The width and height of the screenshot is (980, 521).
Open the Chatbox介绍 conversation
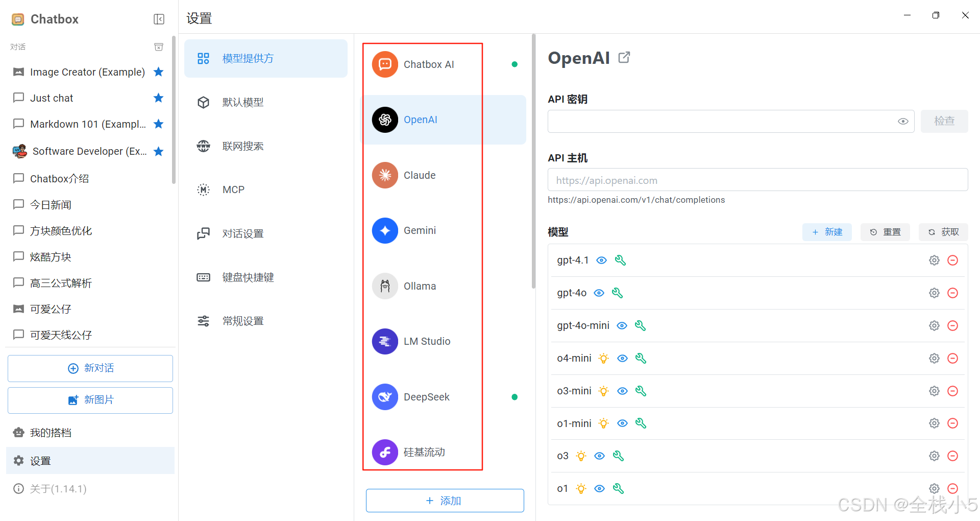point(90,178)
